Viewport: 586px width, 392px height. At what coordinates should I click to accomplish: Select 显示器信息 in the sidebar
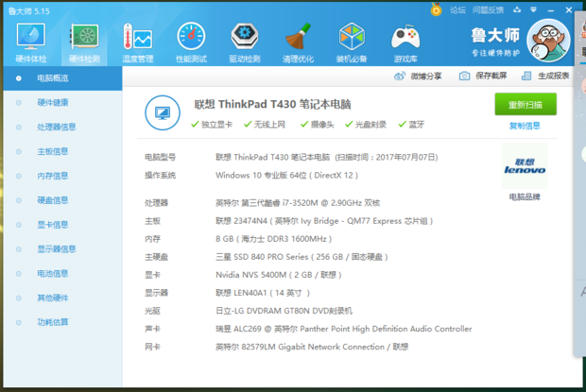tap(62, 249)
